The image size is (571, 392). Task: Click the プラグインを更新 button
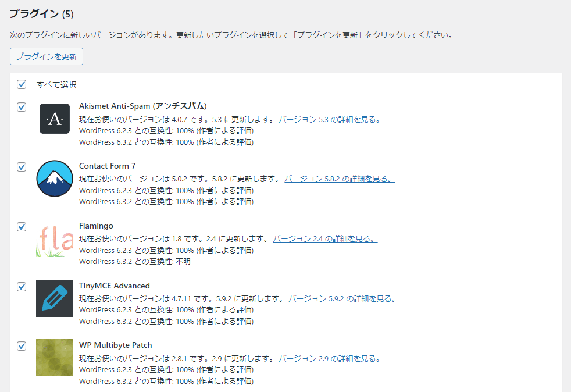tap(47, 56)
